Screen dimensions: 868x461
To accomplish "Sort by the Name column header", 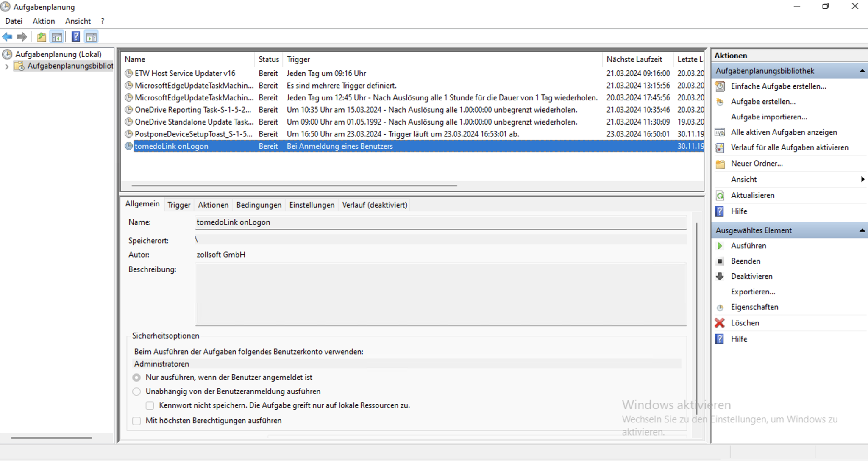I will [188, 60].
